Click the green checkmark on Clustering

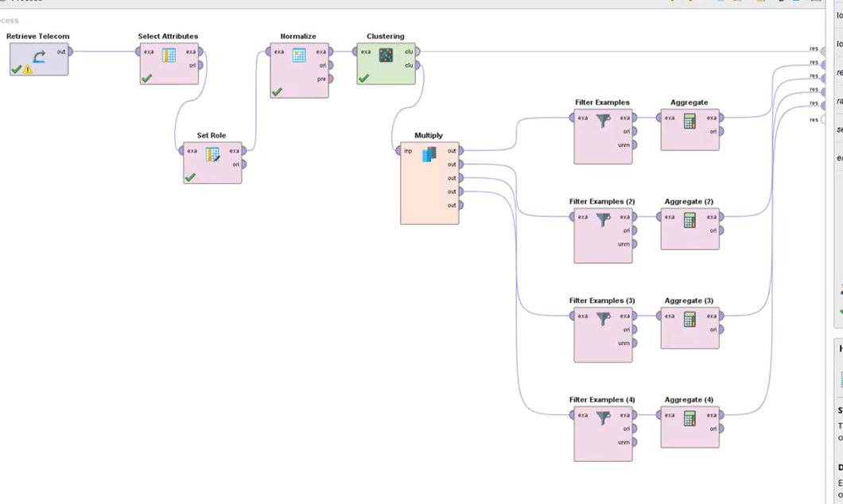pos(363,79)
